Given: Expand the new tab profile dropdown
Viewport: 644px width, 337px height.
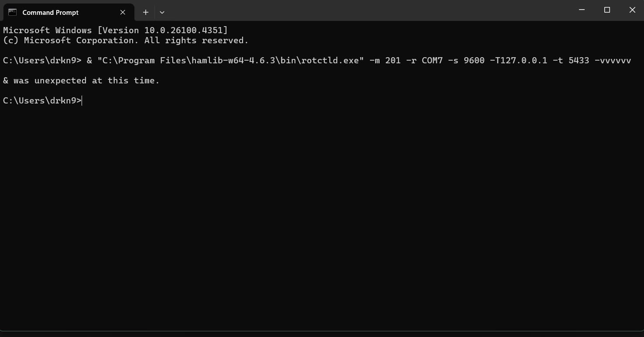Looking at the screenshot, I should pyautogui.click(x=162, y=12).
